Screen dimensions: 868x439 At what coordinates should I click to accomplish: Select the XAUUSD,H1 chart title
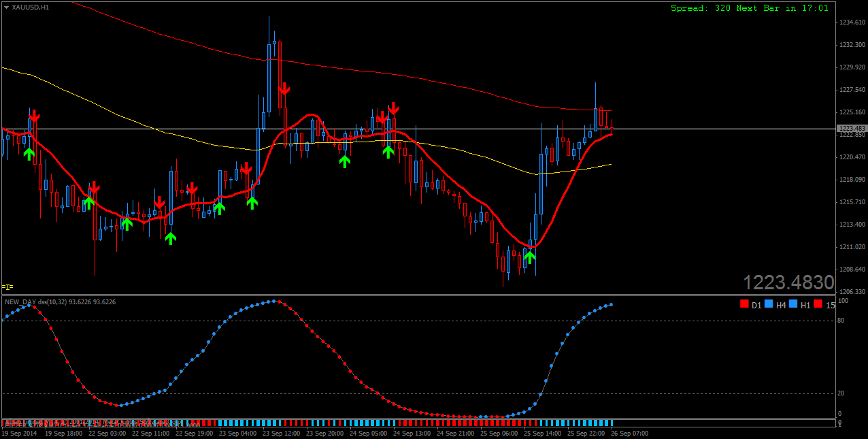[x=31, y=7]
